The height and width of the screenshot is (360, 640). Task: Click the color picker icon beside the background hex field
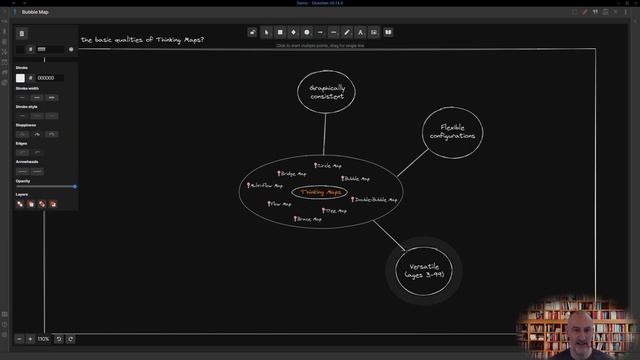[71, 49]
